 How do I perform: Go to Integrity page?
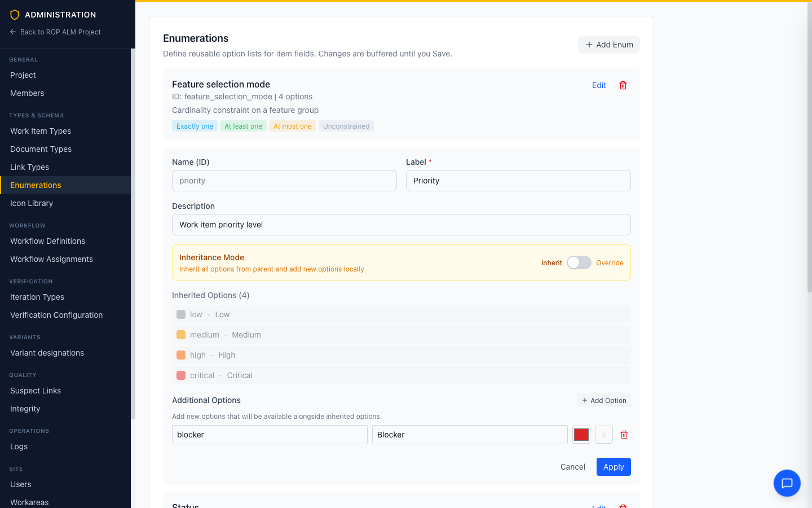click(x=65, y=409)
